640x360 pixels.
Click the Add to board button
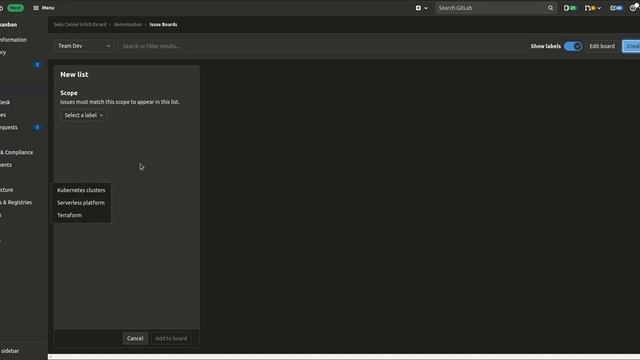pyautogui.click(x=171, y=338)
